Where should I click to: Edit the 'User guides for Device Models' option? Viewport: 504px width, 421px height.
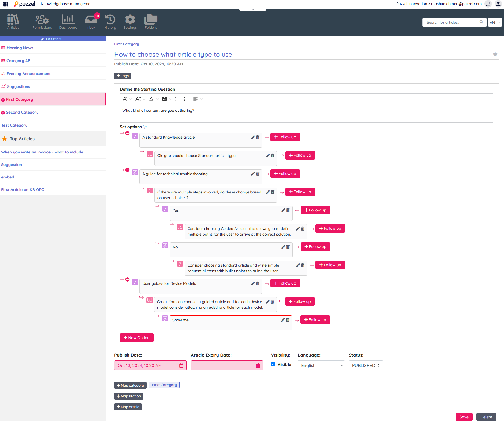253,283
